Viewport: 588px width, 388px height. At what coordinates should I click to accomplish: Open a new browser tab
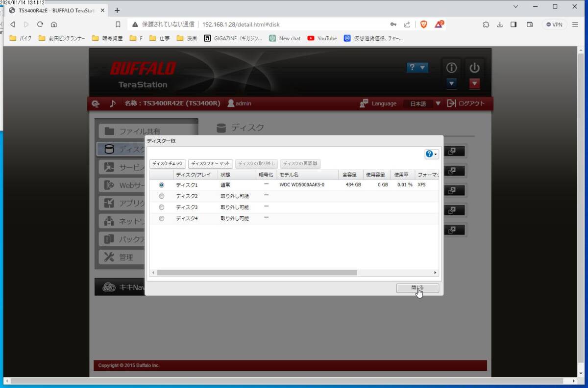(117, 10)
